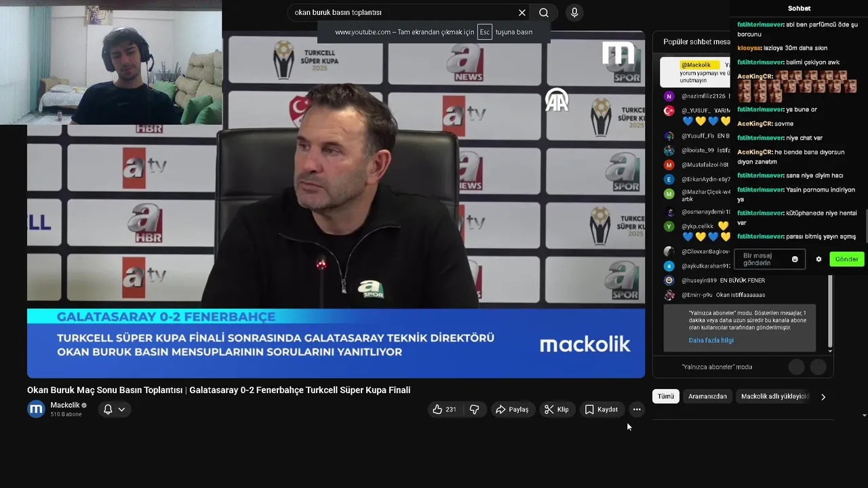Create a clip with the Klip scissors button

click(x=556, y=409)
